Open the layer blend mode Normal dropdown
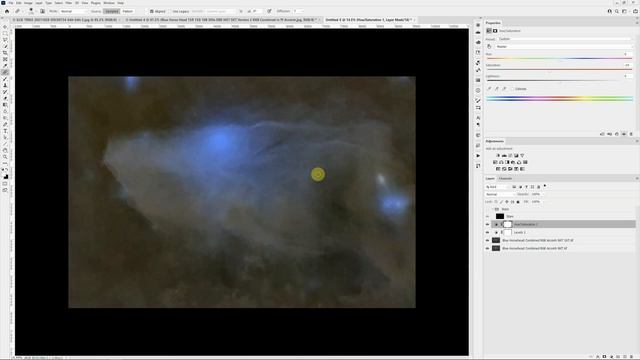 [x=500, y=194]
